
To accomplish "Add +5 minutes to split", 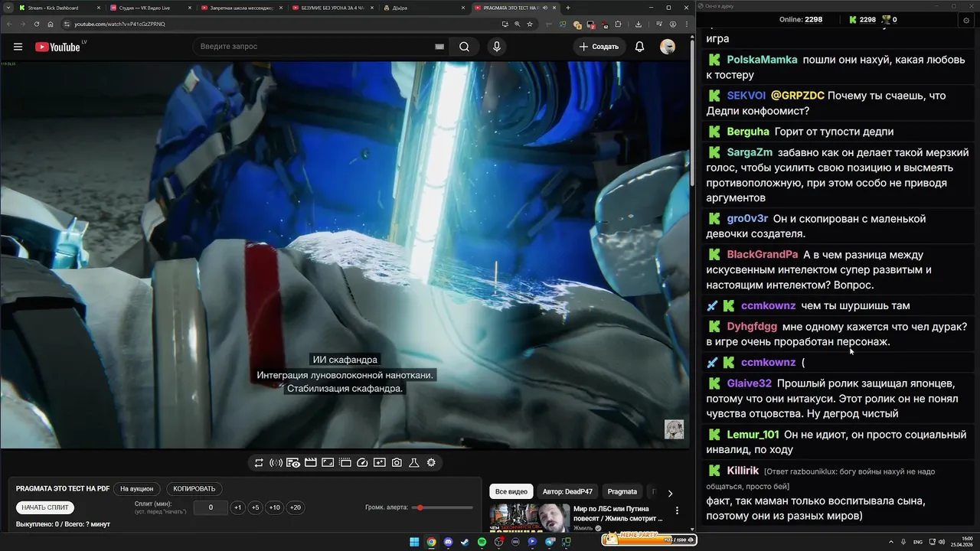I will 256,507.
